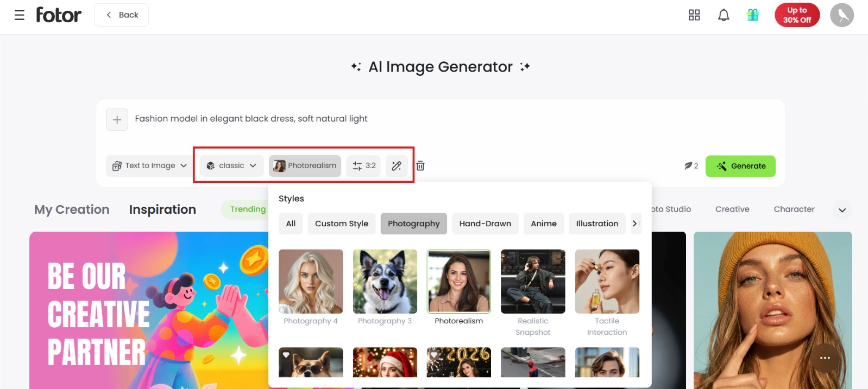This screenshot has width=868, height=389.
Task: Choose the Spider-Man street style thumbnail
Action: tap(533, 362)
